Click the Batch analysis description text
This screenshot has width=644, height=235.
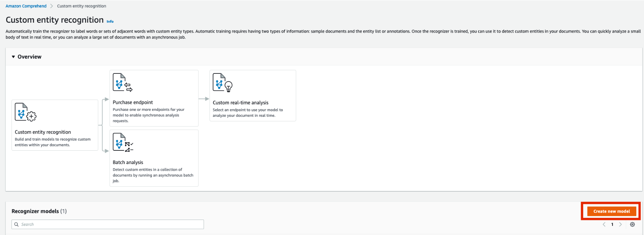pos(153,175)
